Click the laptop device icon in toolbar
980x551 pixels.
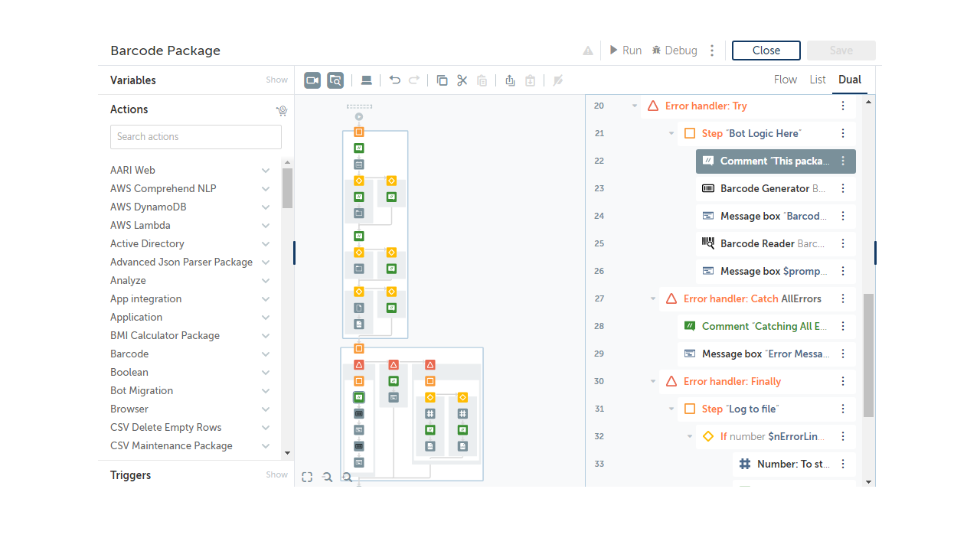coord(367,80)
